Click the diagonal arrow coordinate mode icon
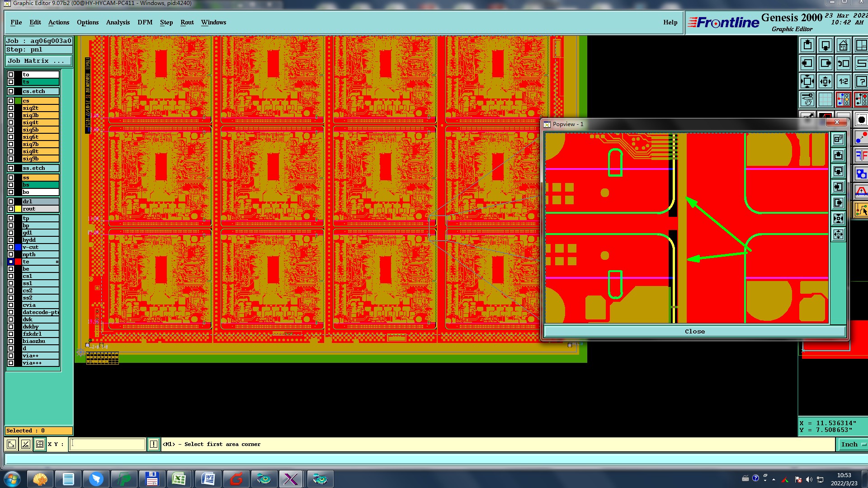Image resolution: width=868 pixels, height=488 pixels. tap(11, 444)
